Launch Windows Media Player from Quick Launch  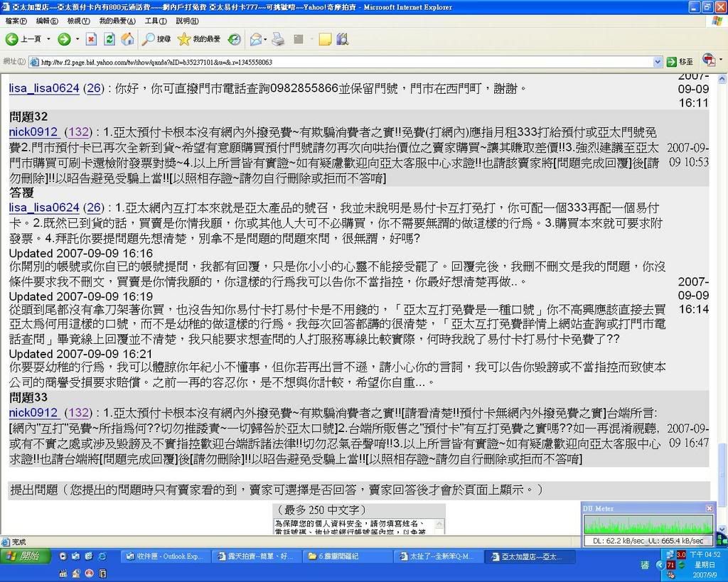63,556
